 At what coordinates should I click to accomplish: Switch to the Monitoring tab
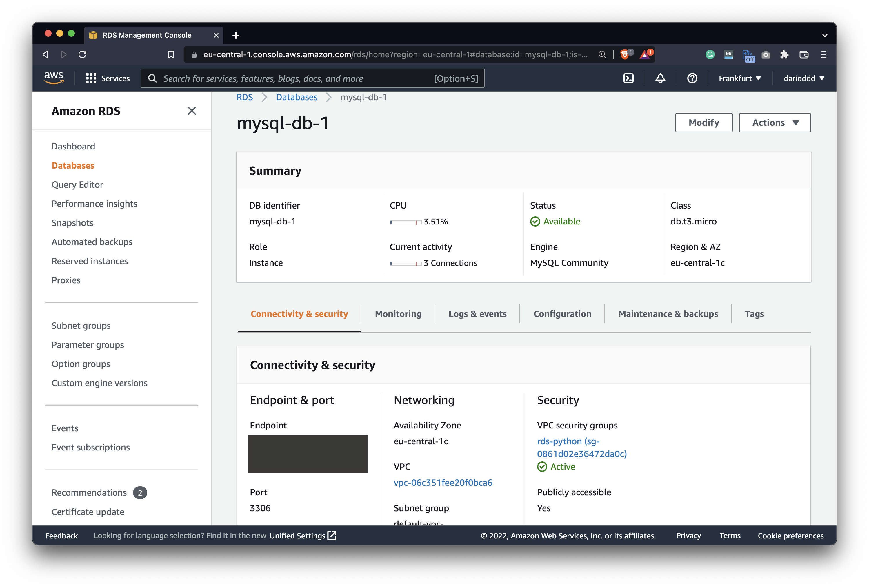pos(398,314)
